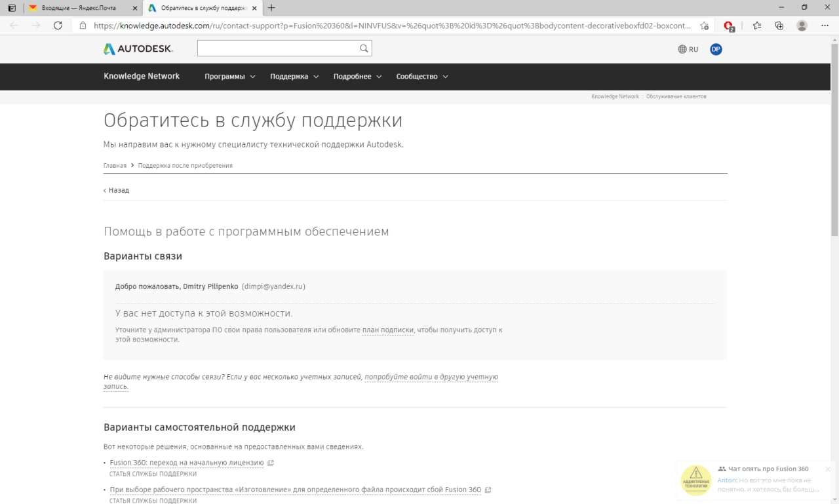Click the Назад back link
This screenshot has width=839, height=504.
tap(116, 190)
